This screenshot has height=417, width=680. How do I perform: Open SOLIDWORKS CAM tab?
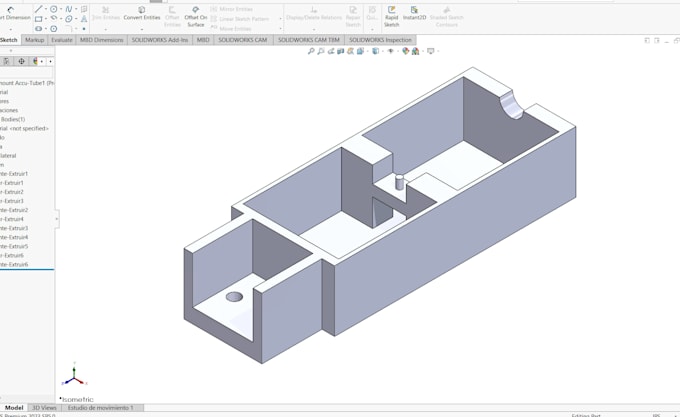pos(242,40)
